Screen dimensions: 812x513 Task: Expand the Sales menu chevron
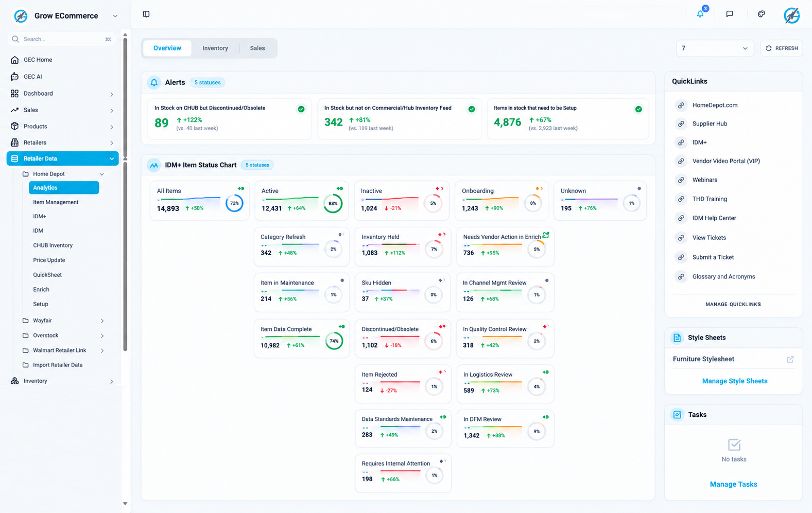tap(112, 111)
